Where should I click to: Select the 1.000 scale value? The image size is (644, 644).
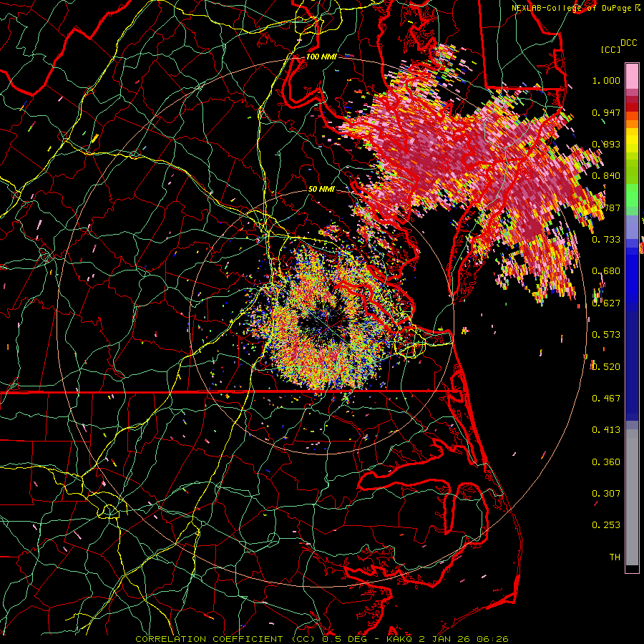pyautogui.click(x=606, y=80)
